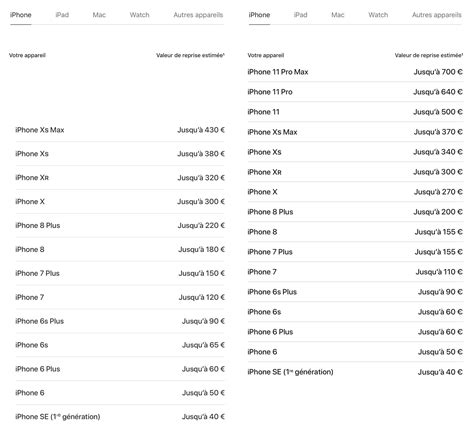Click iPhone 8 Plus at 220 €

[120, 226]
